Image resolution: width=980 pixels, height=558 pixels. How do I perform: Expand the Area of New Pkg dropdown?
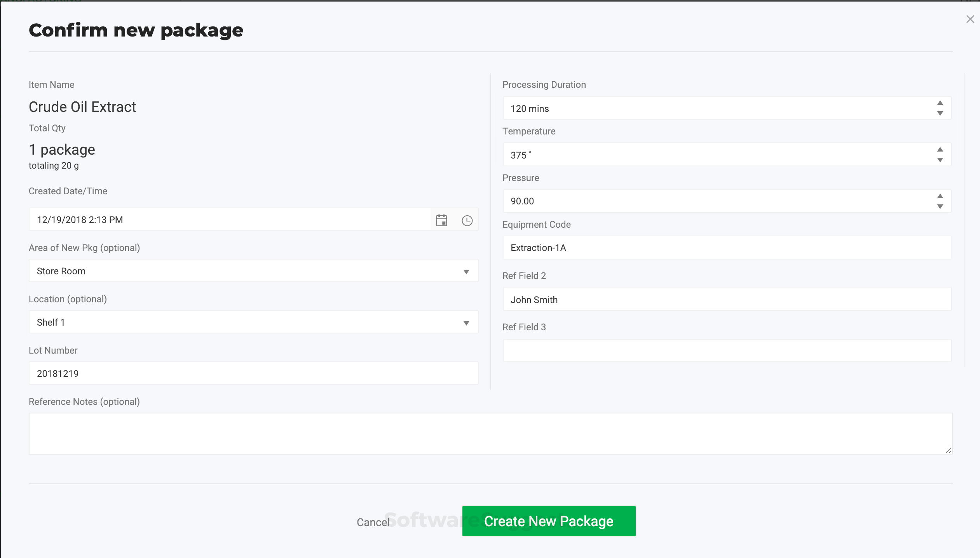tap(466, 271)
